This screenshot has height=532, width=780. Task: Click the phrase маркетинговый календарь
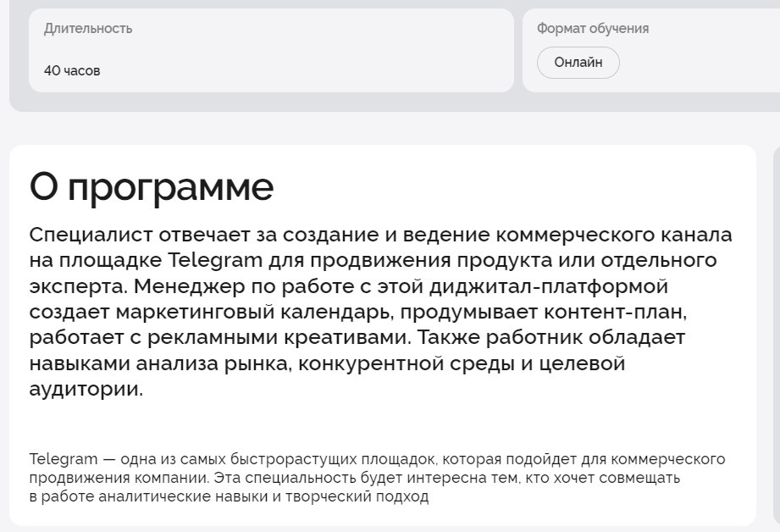[x=238, y=312]
